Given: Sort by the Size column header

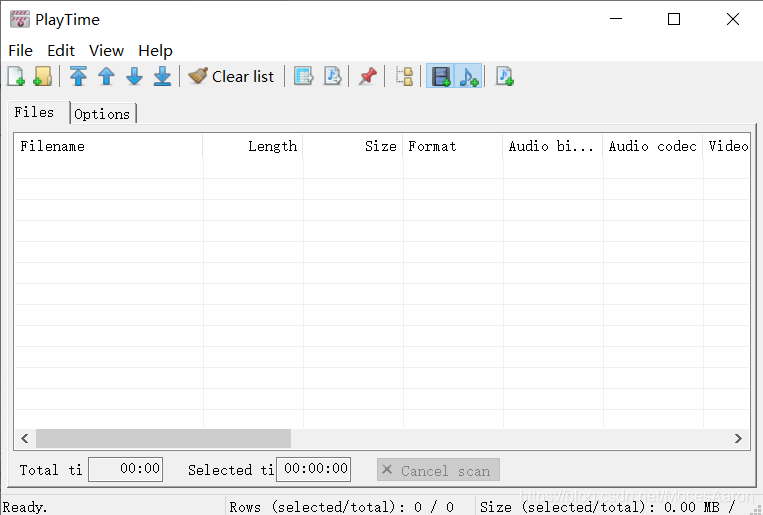Looking at the screenshot, I should tap(353, 146).
